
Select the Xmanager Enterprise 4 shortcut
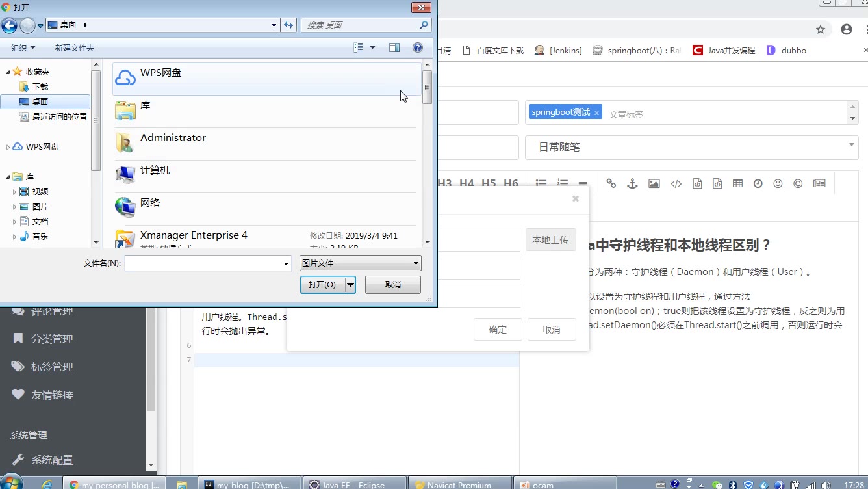[266, 237]
